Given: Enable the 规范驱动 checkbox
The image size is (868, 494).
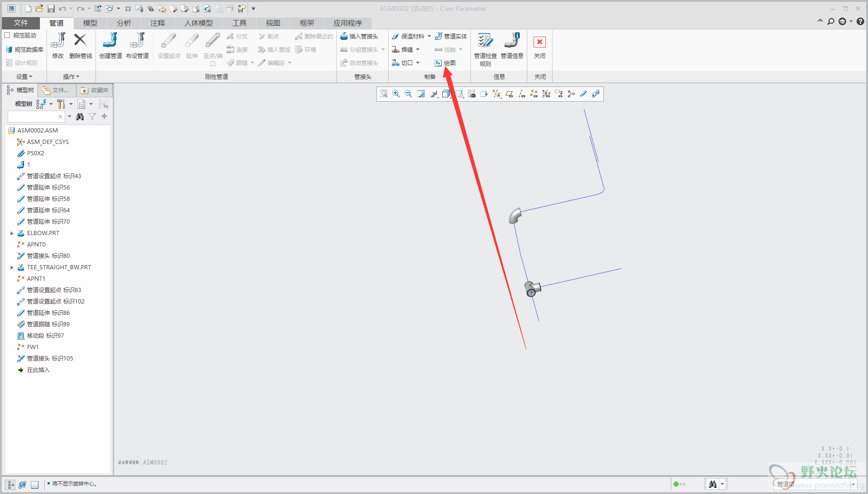Looking at the screenshot, I should [7, 35].
